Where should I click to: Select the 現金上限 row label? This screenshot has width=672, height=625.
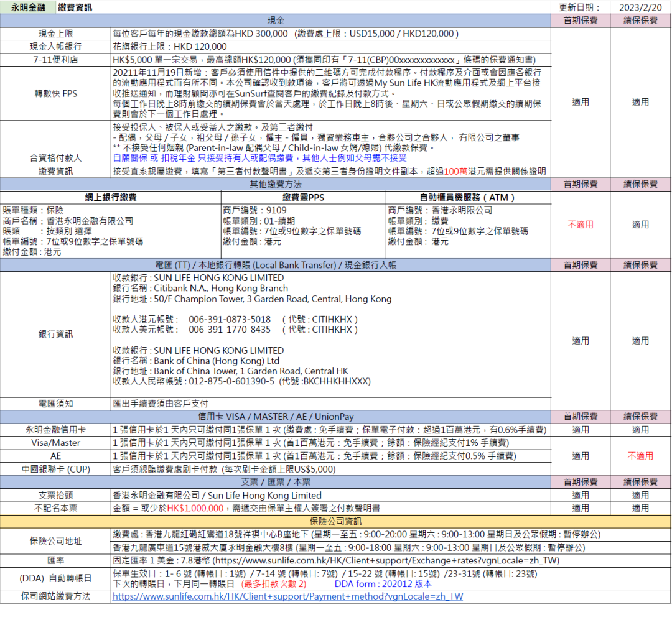click(x=55, y=34)
